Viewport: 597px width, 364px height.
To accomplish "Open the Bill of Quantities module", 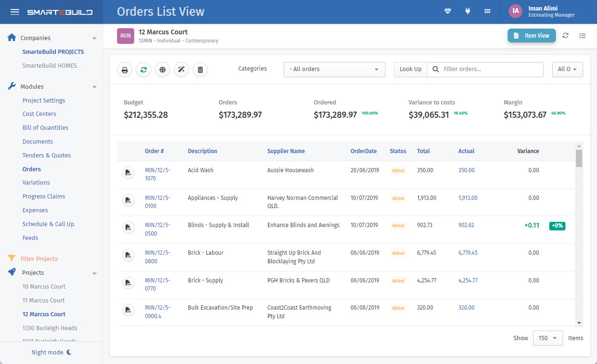I will [x=45, y=127].
